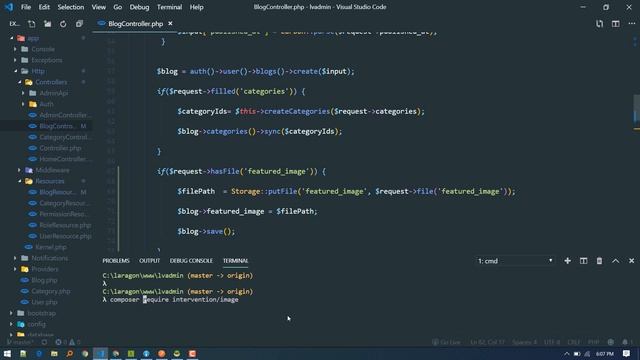Open Blog.php model file
Screen dimensions: 640x360
(x=44, y=280)
